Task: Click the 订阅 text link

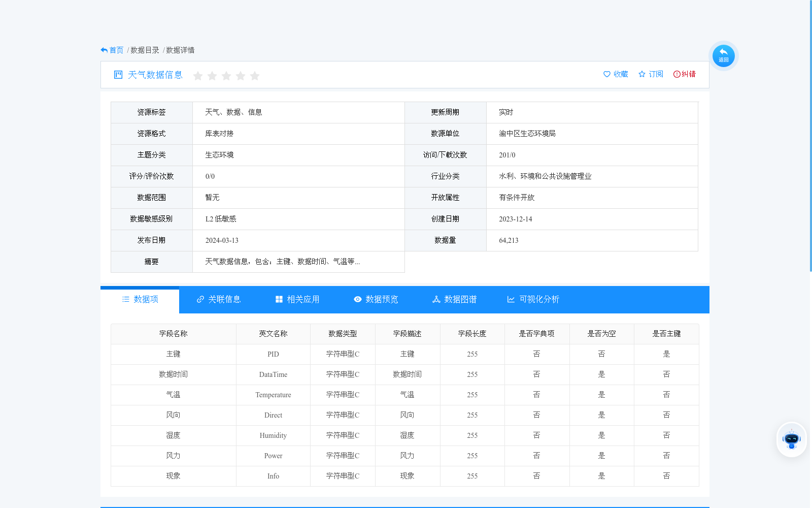Action: point(656,74)
